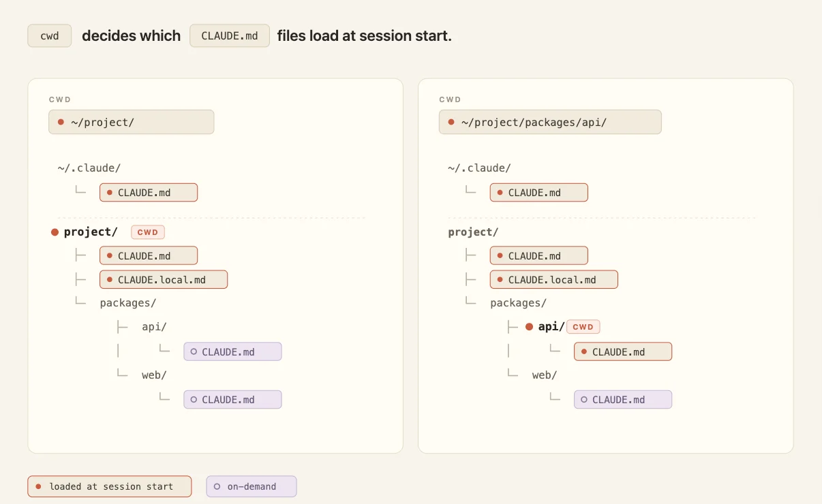Open project CLAUDE.md in right panel
Screen dimensions: 822x504
(538, 256)
